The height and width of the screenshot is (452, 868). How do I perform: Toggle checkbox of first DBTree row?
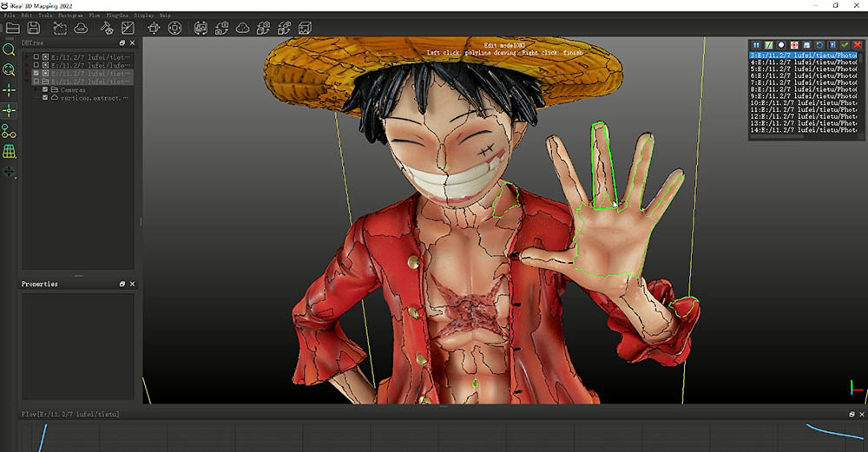tap(36, 57)
